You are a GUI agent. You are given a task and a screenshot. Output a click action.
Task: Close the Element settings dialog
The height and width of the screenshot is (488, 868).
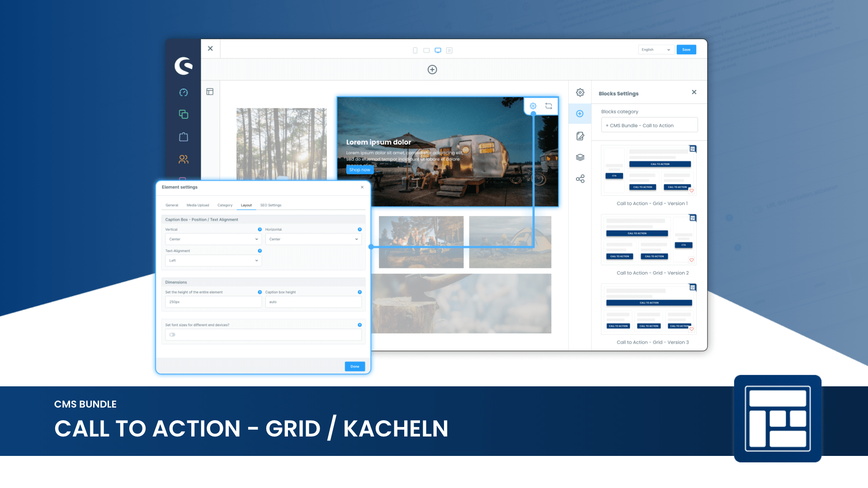coord(362,187)
